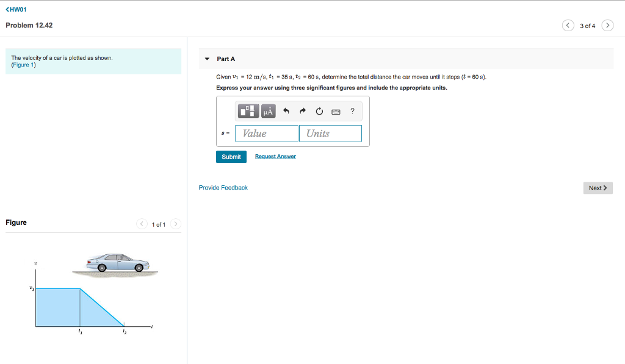
Task: Redo an edit in the answer editor
Action: point(302,111)
